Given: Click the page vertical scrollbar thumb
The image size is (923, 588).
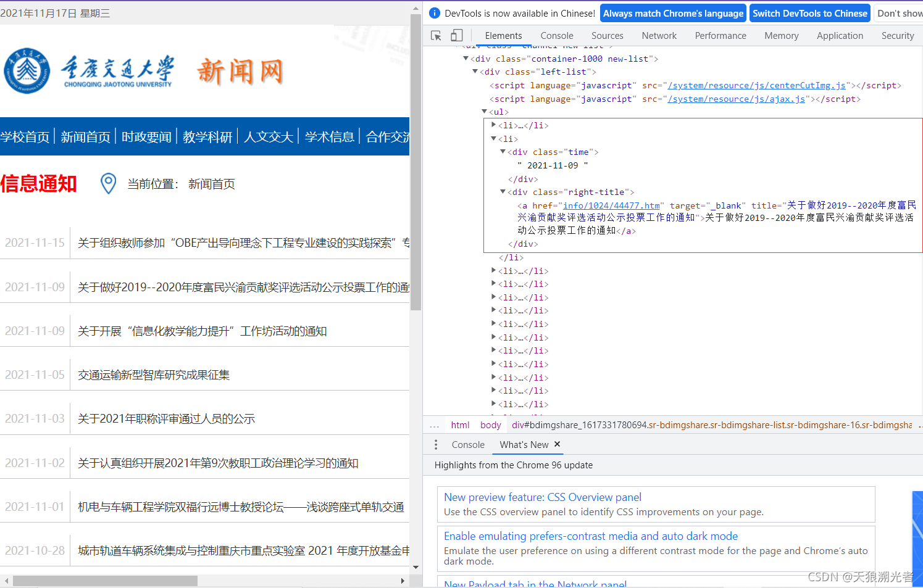Looking at the screenshot, I should point(416,162).
